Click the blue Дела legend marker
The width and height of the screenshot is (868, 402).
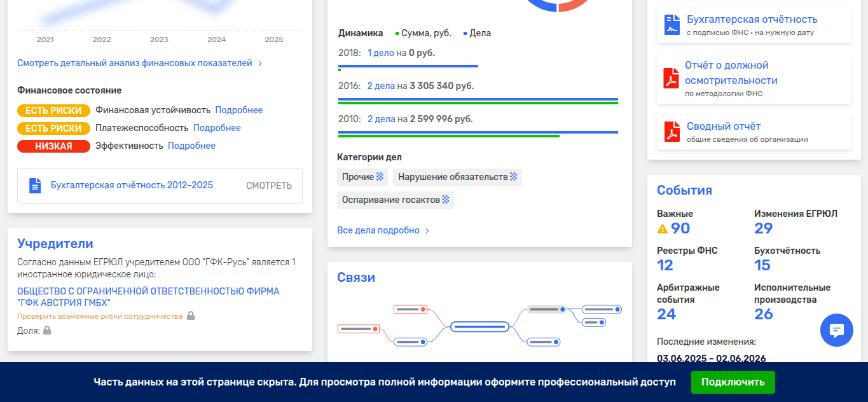point(465,34)
